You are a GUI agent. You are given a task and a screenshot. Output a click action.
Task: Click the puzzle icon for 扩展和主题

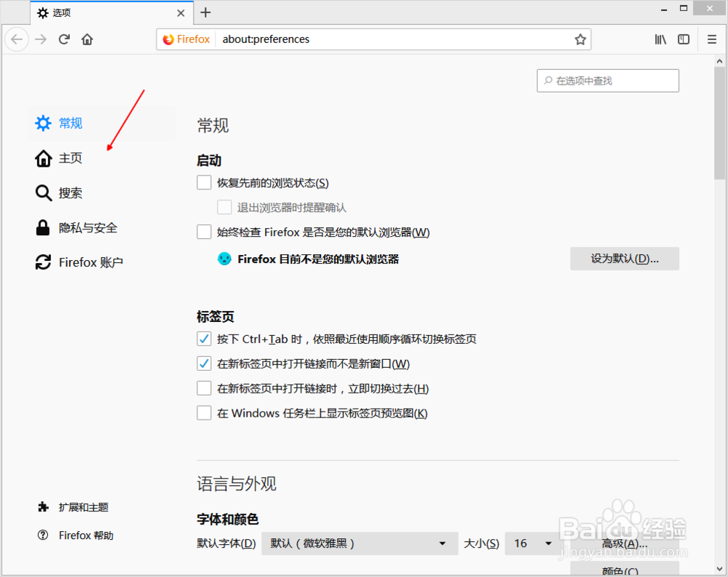pos(43,507)
